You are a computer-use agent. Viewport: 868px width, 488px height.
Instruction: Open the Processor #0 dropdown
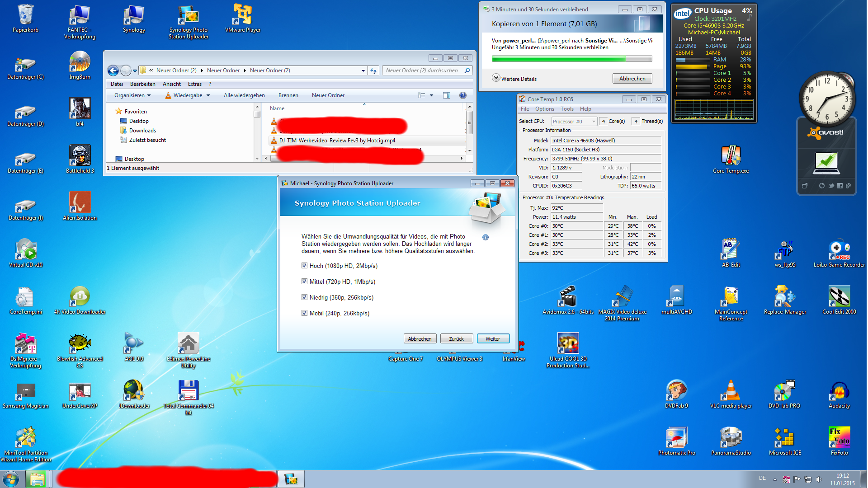574,122
